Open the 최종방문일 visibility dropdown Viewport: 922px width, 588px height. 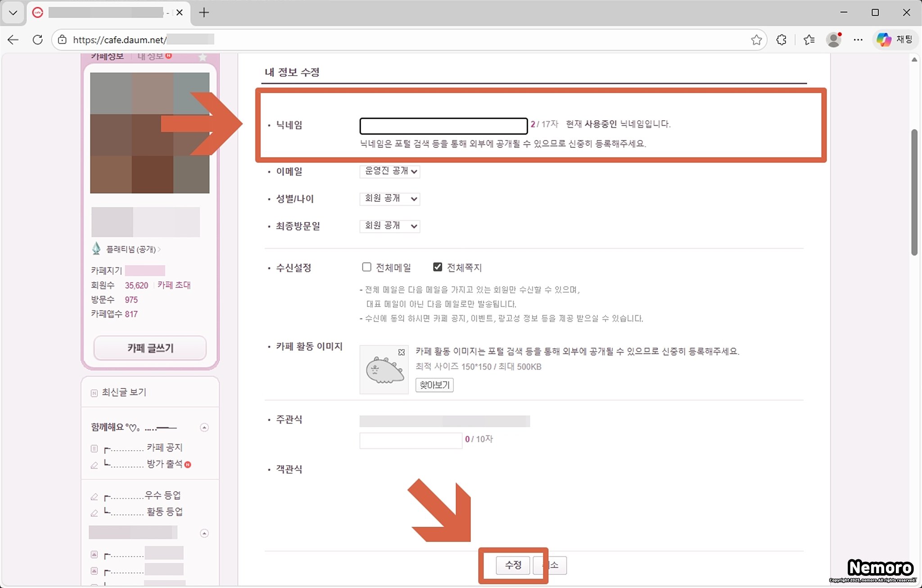[x=389, y=226]
